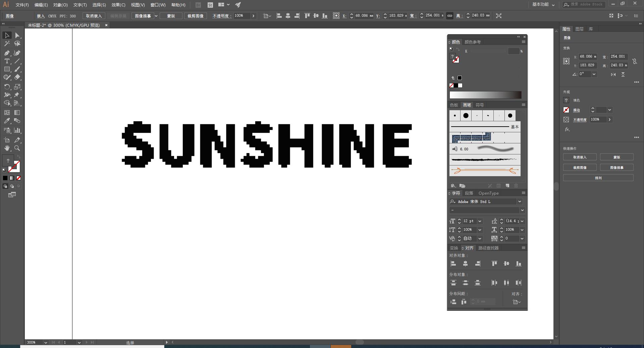Select the Type tool in toolbar

pos(7,61)
